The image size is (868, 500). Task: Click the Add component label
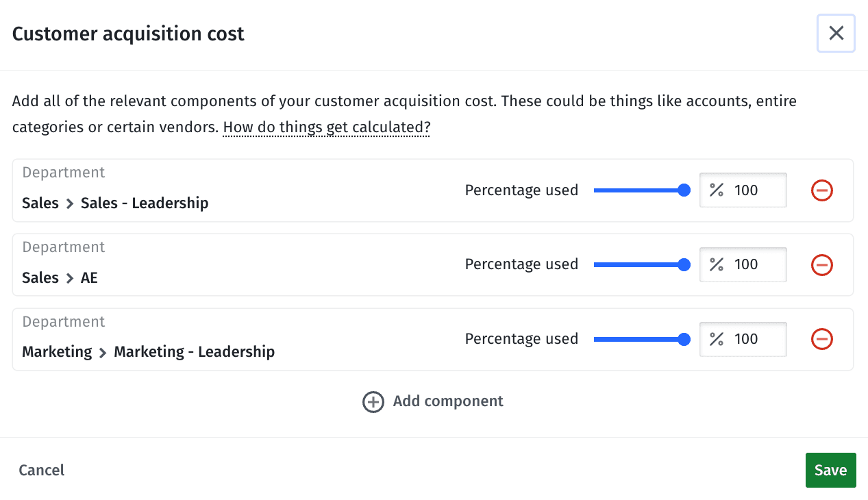click(448, 401)
